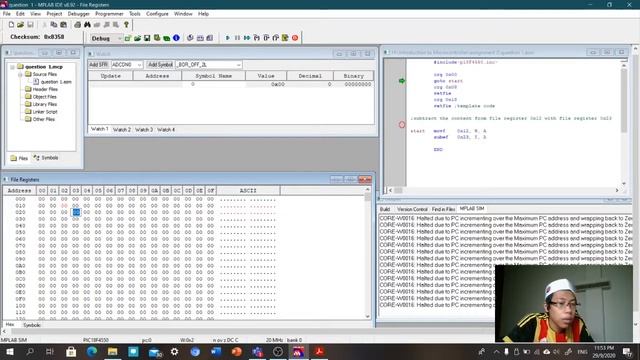
Task: Switch to the Find in Files tab
Action: coord(443,209)
